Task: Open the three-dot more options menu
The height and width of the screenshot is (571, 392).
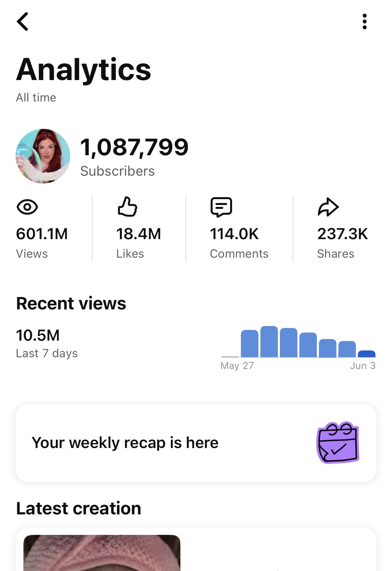Action: (364, 21)
